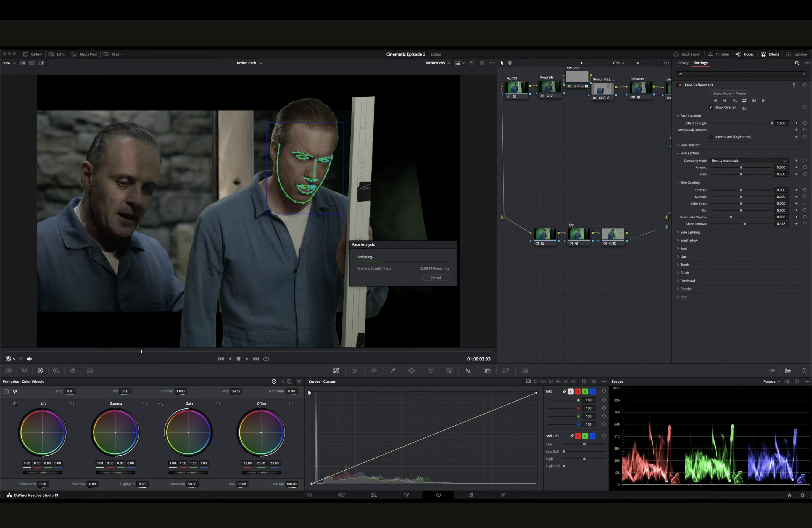The height and width of the screenshot is (528, 812).
Task: Mute the viewer audio
Action: [x=29, y=359]
